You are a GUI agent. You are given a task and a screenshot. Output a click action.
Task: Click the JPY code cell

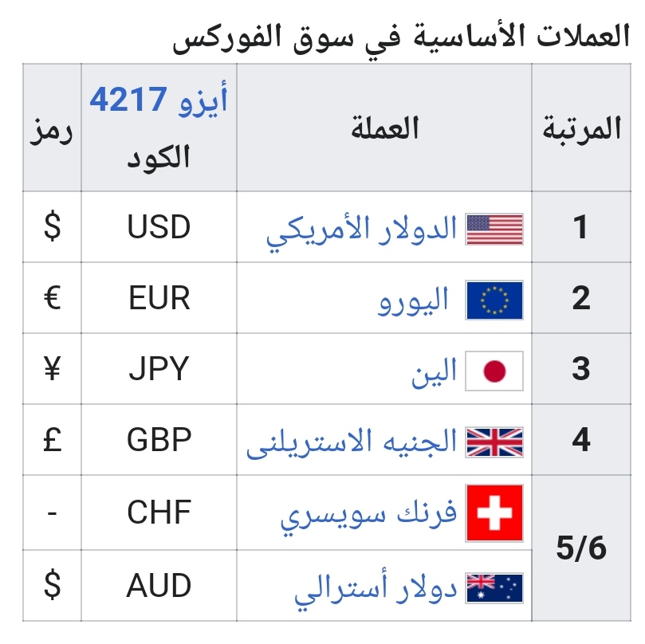(159, 370)
